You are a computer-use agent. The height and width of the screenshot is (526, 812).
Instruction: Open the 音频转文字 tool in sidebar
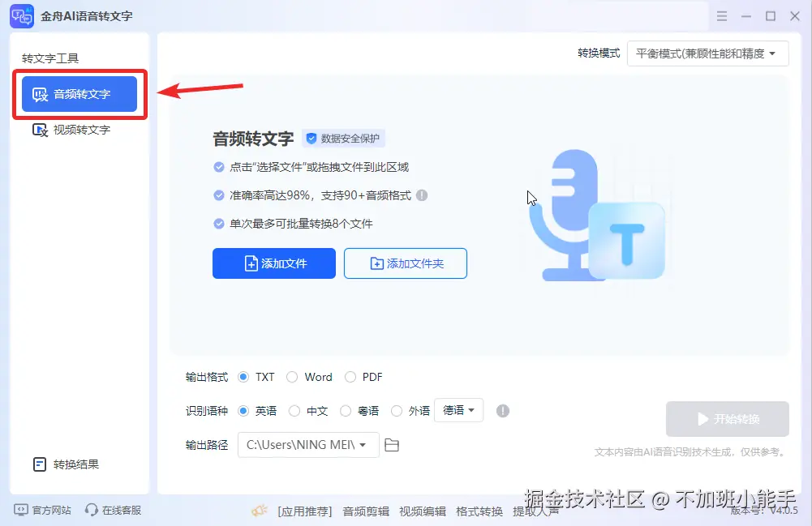coord(79,94)
